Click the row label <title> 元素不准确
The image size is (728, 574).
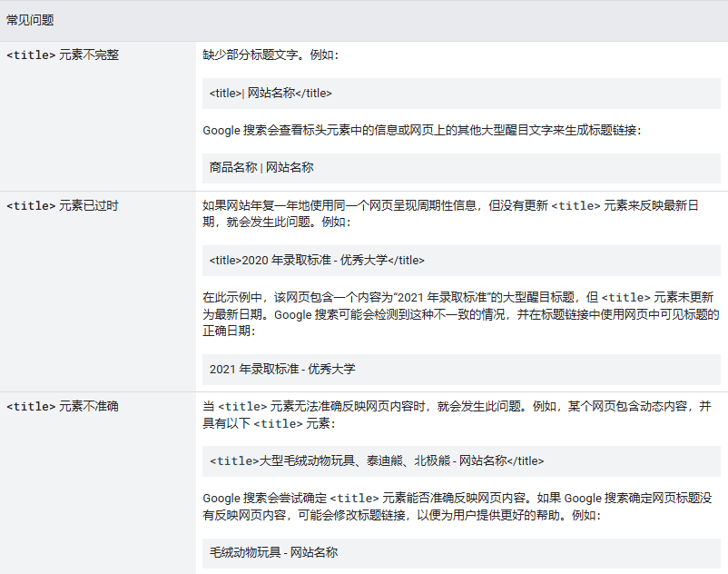(x=63, y=406)
